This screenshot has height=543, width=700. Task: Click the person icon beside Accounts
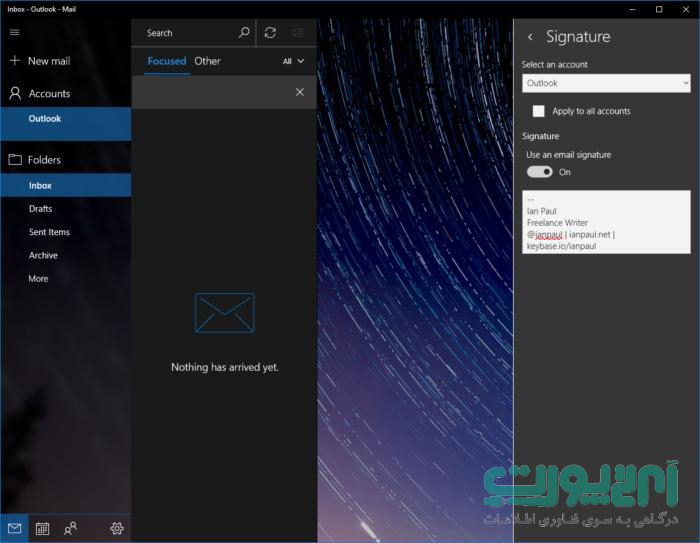tap(15, 93)
